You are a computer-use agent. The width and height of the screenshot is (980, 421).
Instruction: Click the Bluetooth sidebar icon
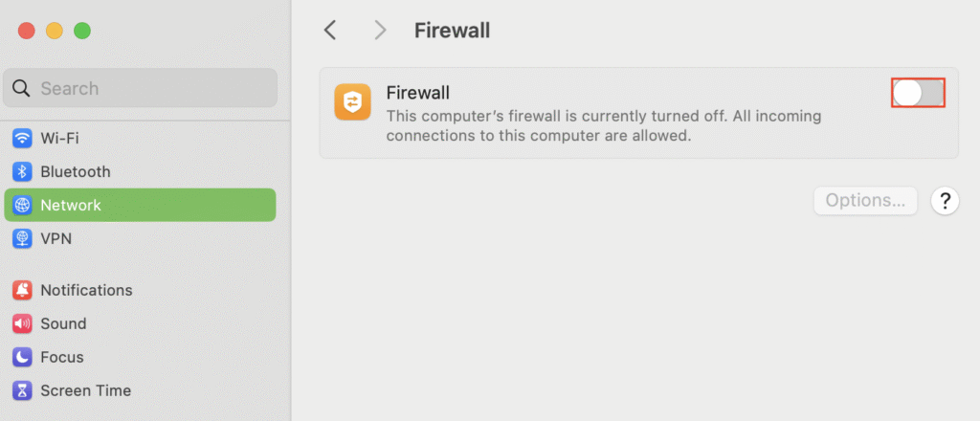(x=22, y=172)
